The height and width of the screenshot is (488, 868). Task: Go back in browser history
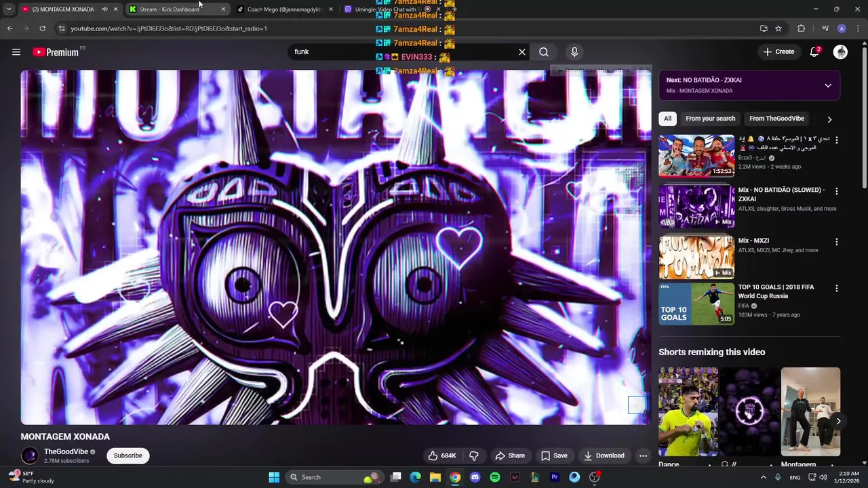pos(9,28)
